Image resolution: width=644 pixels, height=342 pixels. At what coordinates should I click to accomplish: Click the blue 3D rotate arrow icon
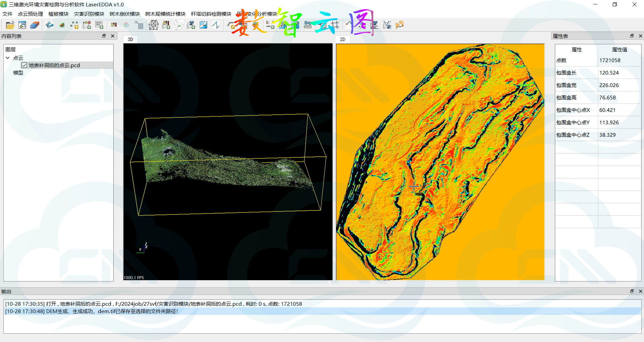point(50,25)
